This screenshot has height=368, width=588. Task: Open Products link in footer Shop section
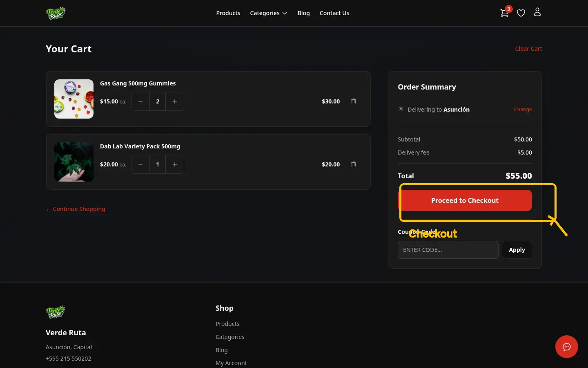[x=227, y=324]
